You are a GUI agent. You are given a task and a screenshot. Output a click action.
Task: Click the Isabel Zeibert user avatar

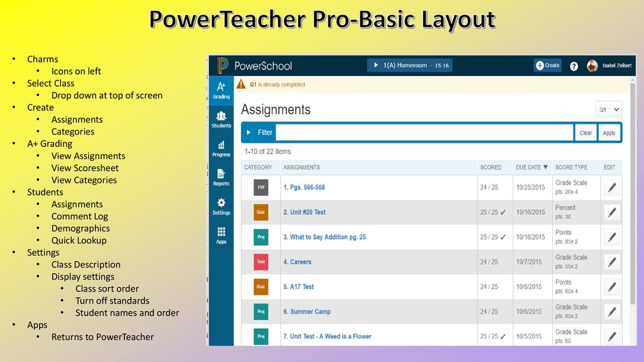(x=592, y=65)
